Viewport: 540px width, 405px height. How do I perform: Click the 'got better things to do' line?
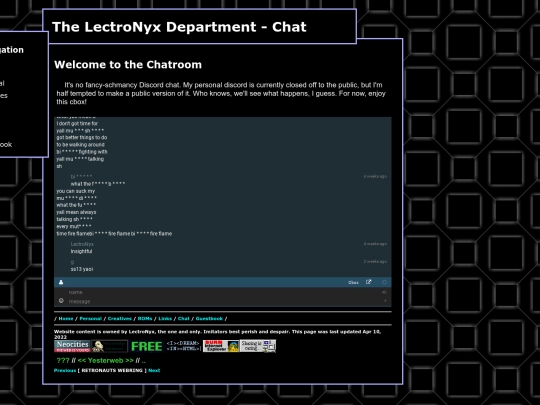click(82, 137)
